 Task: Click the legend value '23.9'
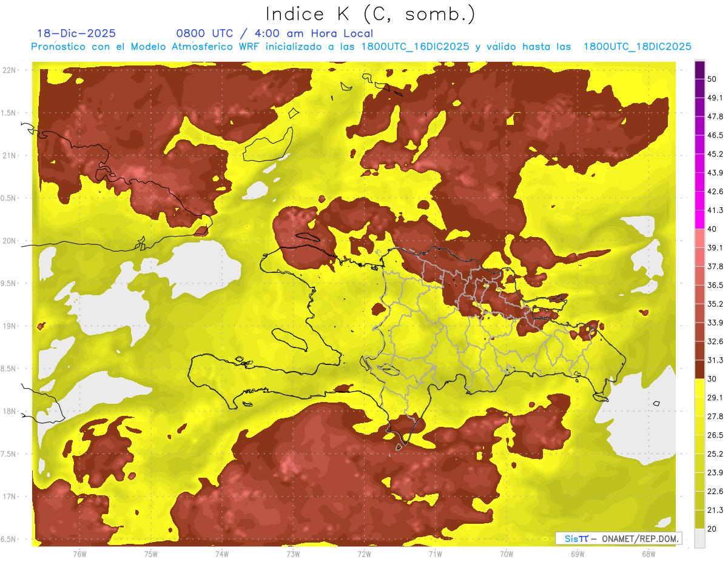(x=715, y=473)
